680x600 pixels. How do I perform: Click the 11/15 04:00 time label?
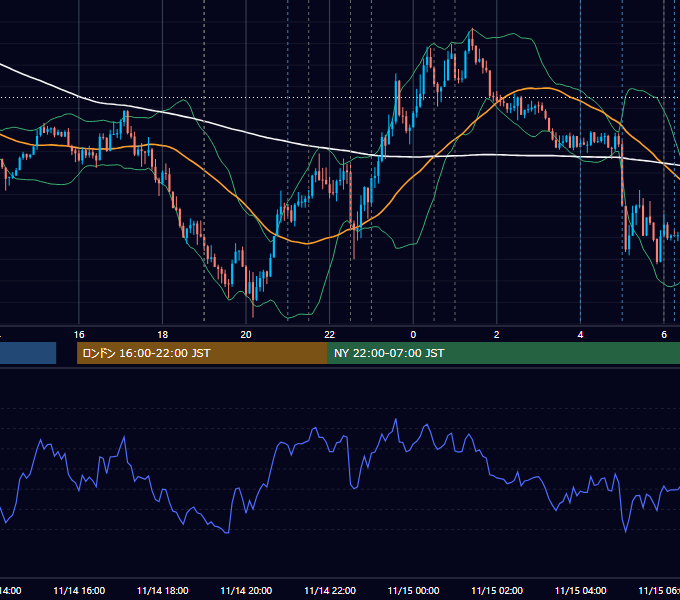pyautogui.click(x=581, y=590)
